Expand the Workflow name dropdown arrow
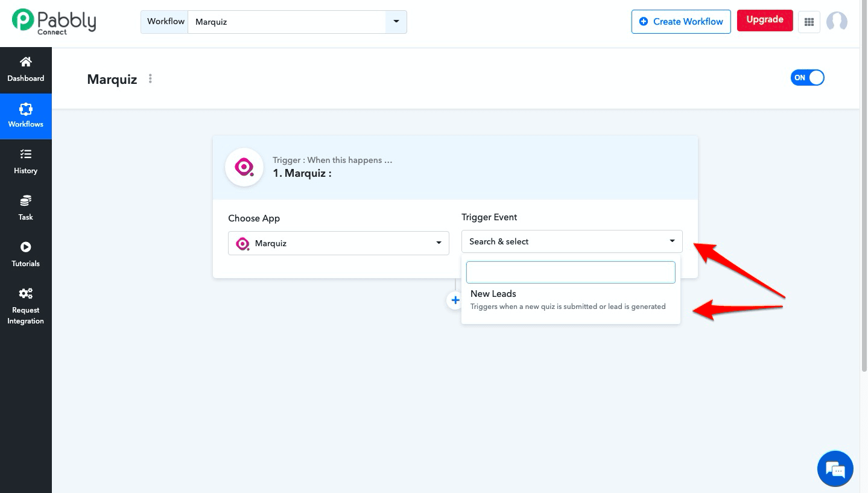Screen dimensions: 868x493 coord(396,21)
